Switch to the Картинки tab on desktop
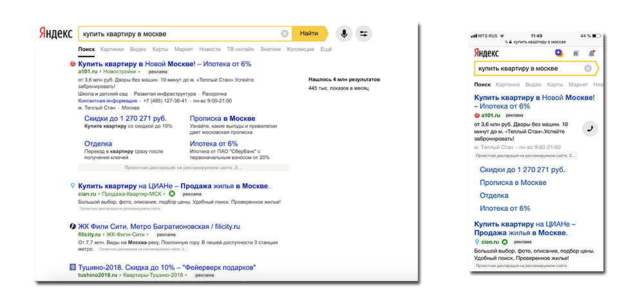This screenshot has width=644, height=308. tap(112, 50)
